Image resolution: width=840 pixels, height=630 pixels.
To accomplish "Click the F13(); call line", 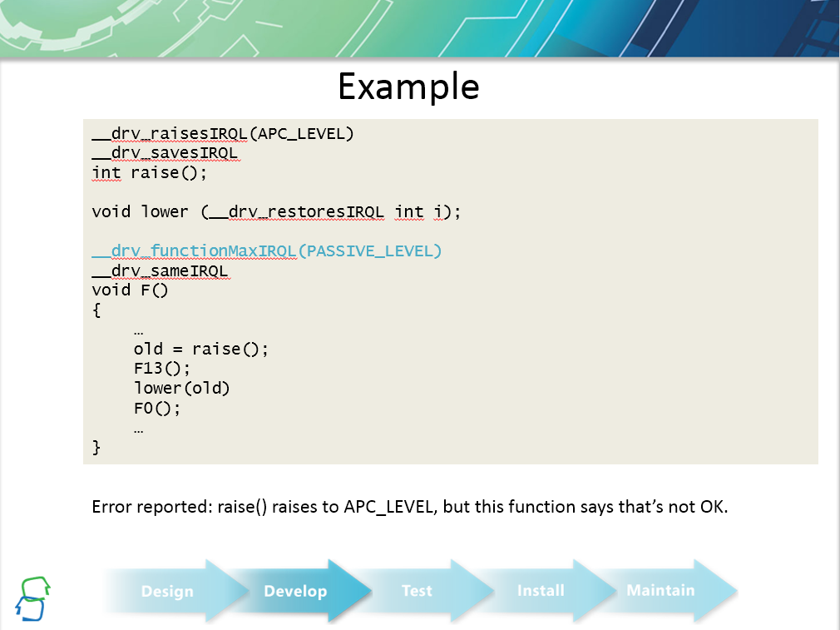I will [x=162, y=369].
